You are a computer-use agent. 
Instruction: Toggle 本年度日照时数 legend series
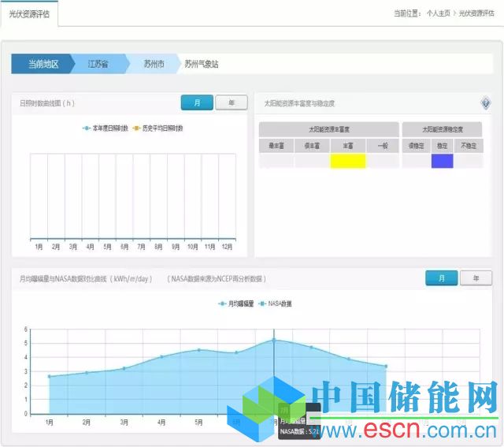coord(105,128)
